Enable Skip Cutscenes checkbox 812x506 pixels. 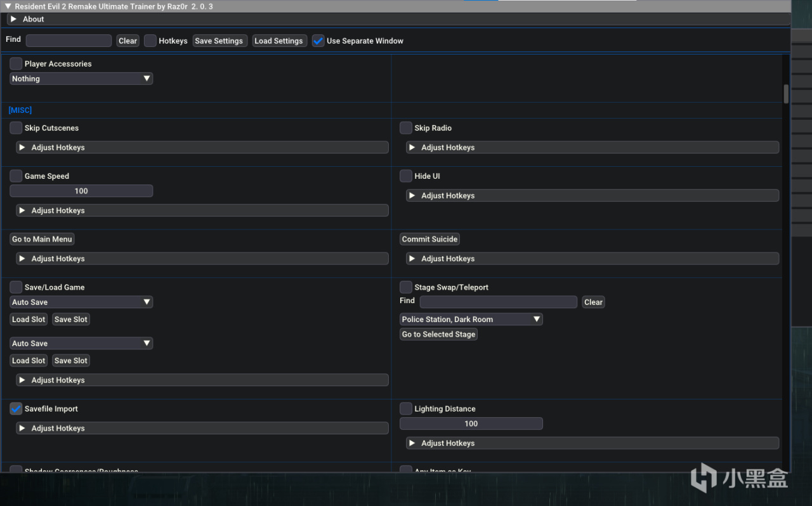[16, 128]
